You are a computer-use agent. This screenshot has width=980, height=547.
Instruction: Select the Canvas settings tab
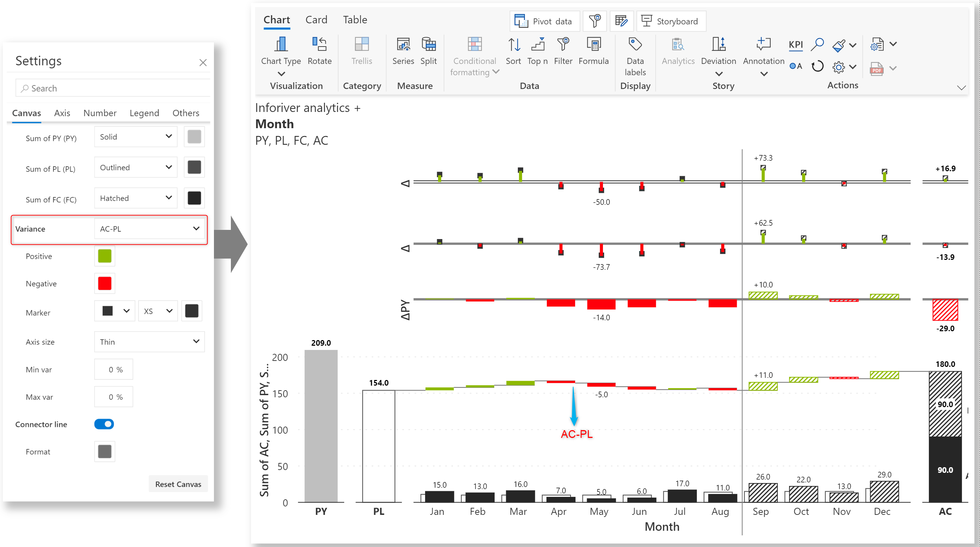(x=26, y=113)
